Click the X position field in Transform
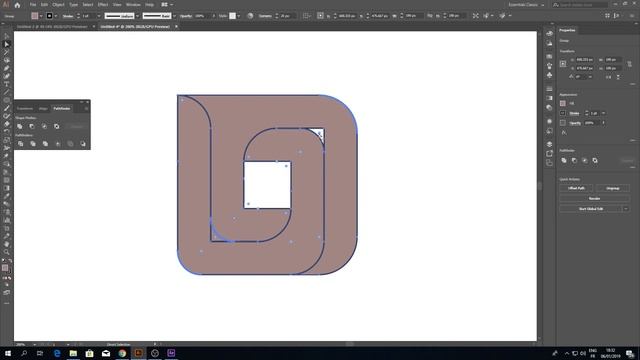The height and width of the screenshot is (360, 640). pyautogui.click(x=584, y=60)
